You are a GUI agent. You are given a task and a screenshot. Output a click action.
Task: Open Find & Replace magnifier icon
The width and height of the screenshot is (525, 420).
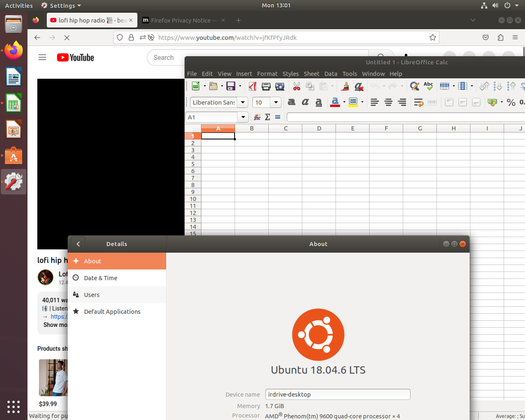[x=415, y=86]
